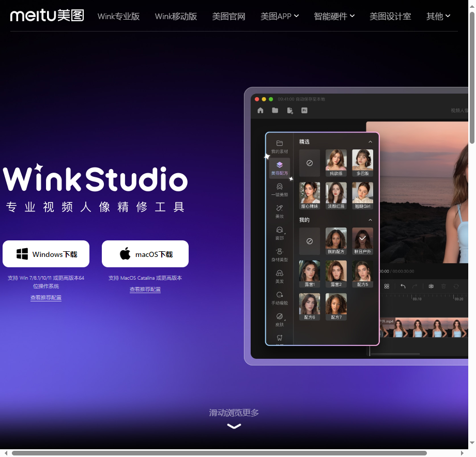Choose the 配方6 preset thumbnail

pos(310,307)
